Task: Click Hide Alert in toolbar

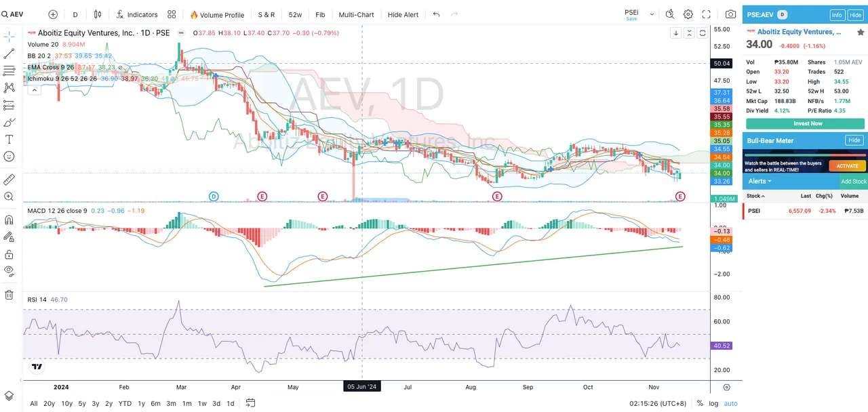Action: click(403, 14)
